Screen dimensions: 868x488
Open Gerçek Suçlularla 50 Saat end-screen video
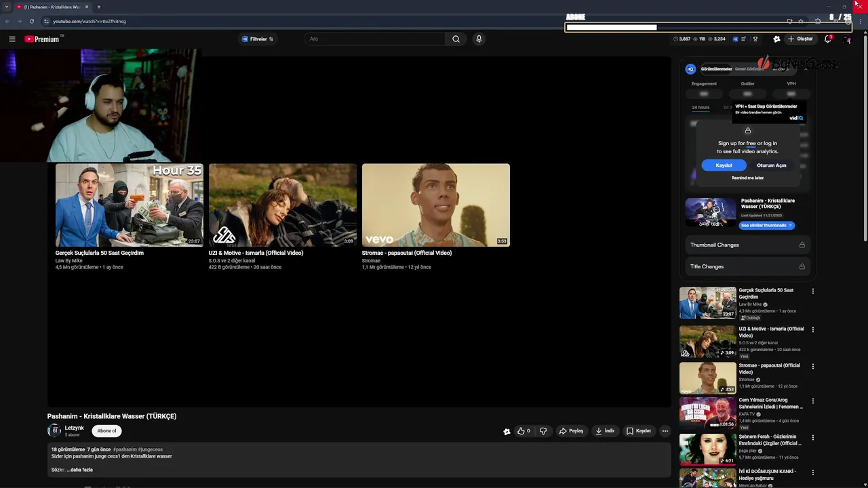[x=130, y=205]
